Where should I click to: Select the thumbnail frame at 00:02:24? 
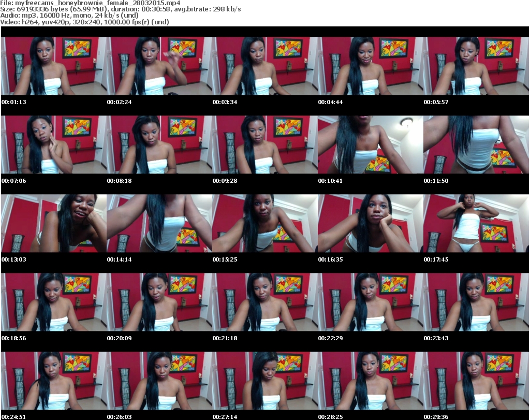pos(159,66)
